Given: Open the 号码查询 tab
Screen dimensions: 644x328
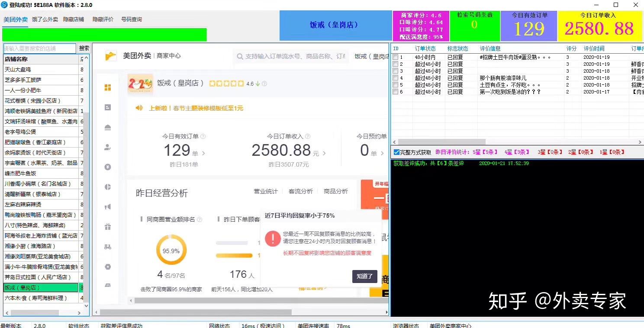Looking at the screenshot, I should [x=132, y=19].
